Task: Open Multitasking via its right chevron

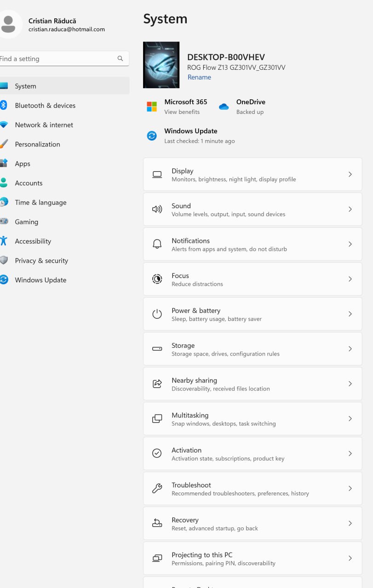Action: click(350, 419)
